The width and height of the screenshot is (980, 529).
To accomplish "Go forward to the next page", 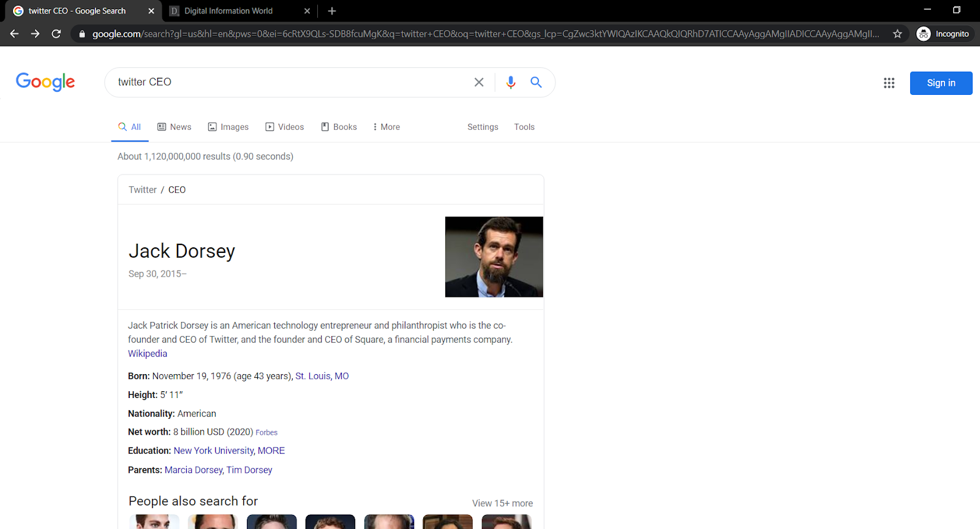I will click(36, 34).
